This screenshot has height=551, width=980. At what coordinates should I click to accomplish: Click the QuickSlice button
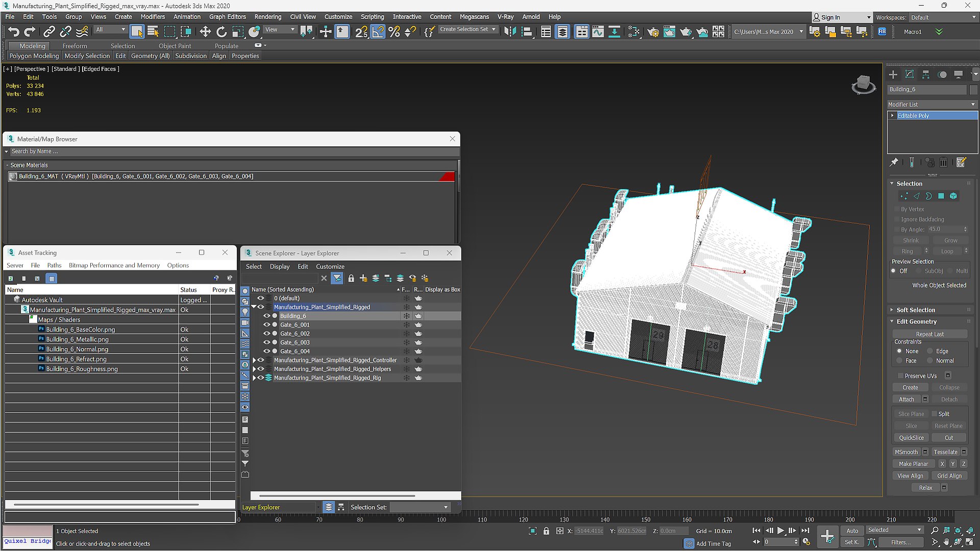911,438
